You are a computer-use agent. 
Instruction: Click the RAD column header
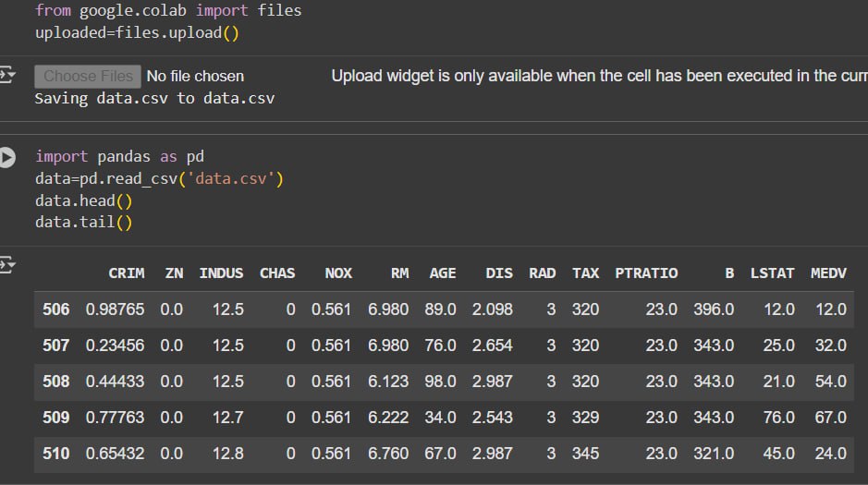pos(542,273)
